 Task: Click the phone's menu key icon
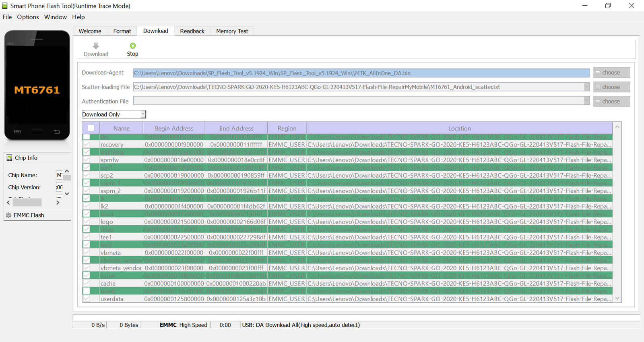[x=17, y=132]
